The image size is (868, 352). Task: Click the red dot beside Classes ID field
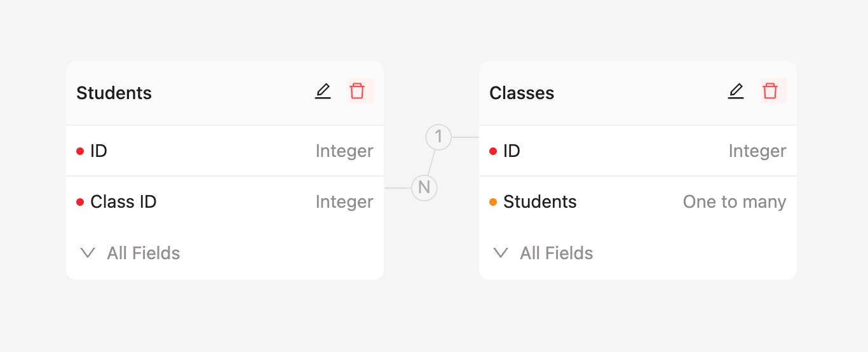coord(493,151)
